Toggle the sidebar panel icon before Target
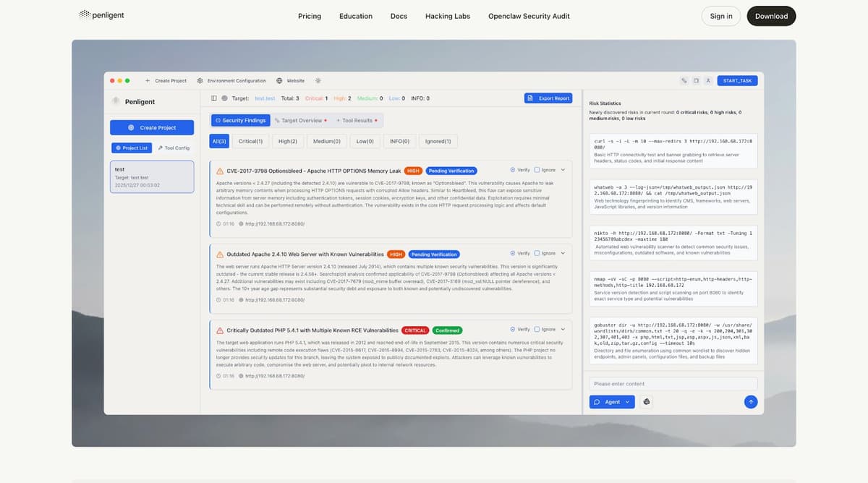The height and width of the screenshot is (483, 868). 213,98
